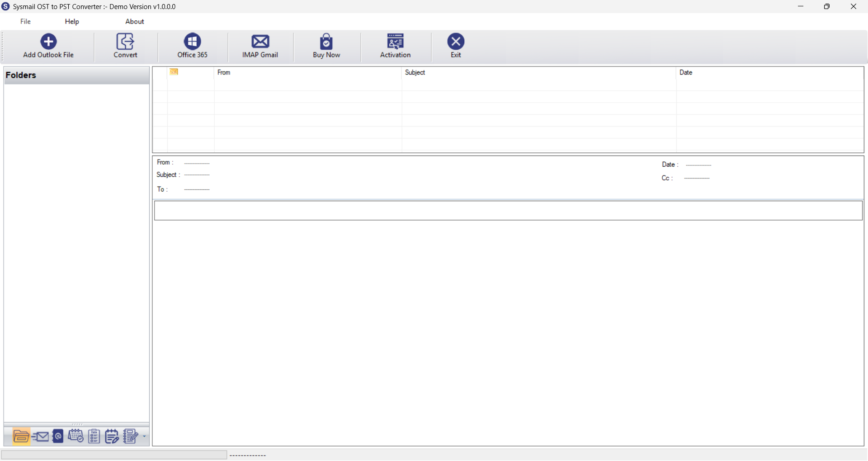Click the Add Outlook File toolbar button

coord(48,46)
